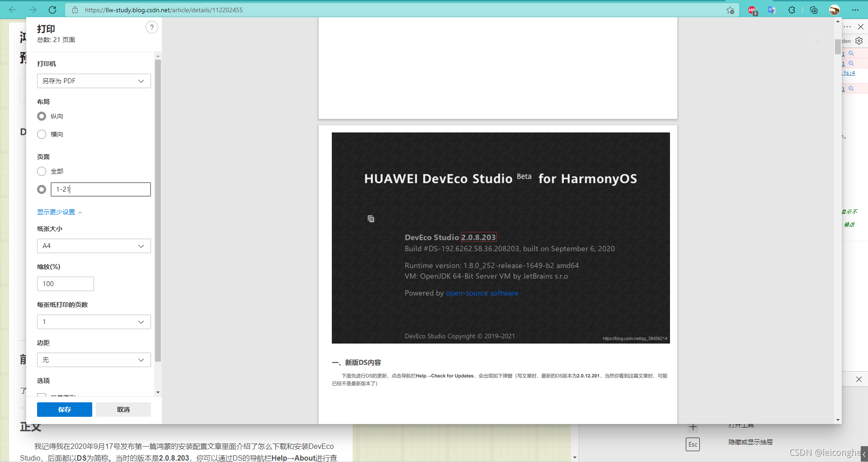Inspect the third console error magnifier
The height and width of the screenshot is (462, 868).
coord(851,89)
